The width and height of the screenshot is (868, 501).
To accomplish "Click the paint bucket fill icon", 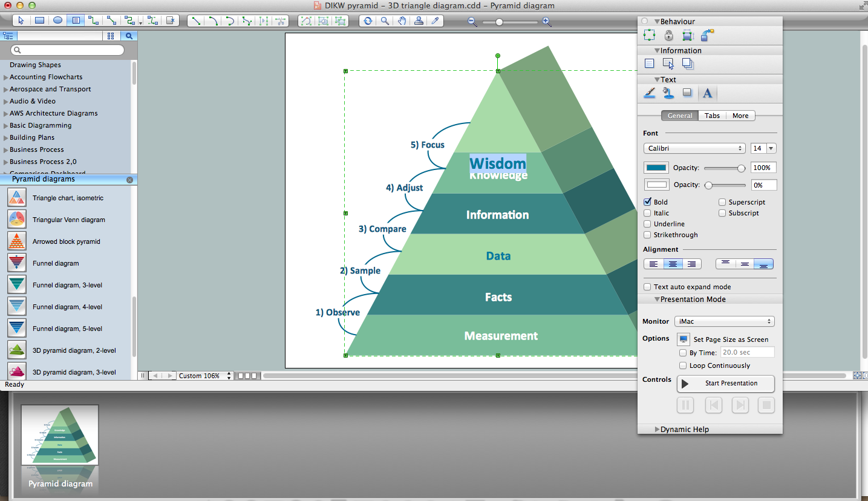I will pyautogui.click(x=668, y=93).
